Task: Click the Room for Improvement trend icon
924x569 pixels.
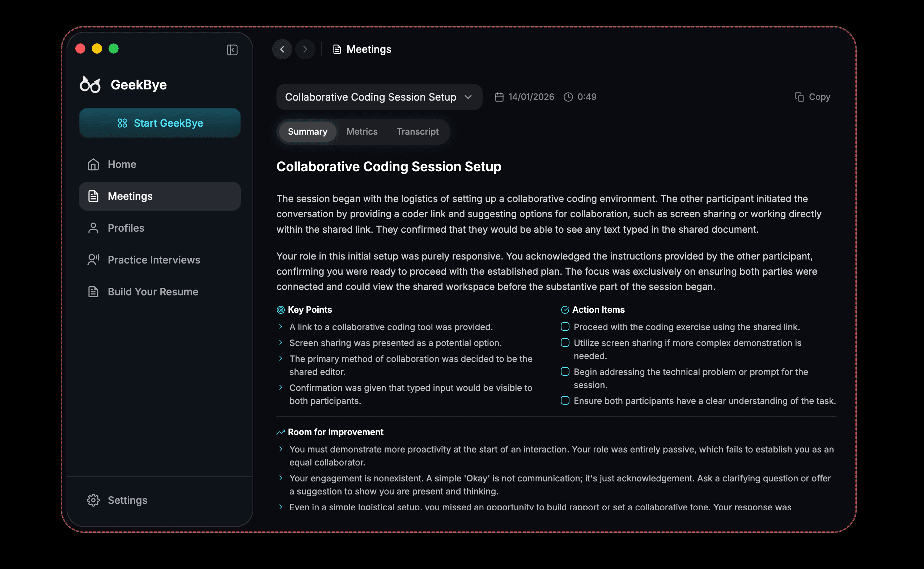Action: pos(280,432)
